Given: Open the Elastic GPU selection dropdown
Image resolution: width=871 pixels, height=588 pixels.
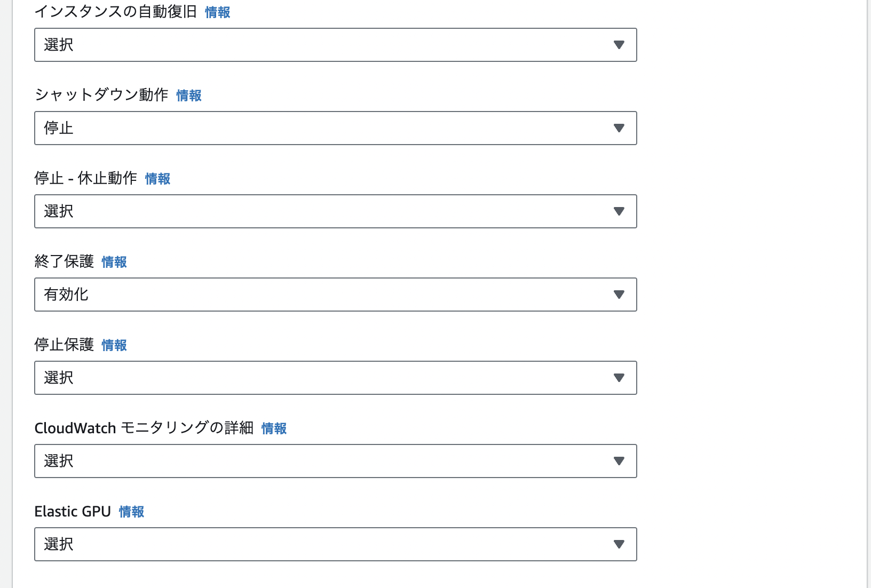Looking at the screenshot, I should [x=335, y=544].
